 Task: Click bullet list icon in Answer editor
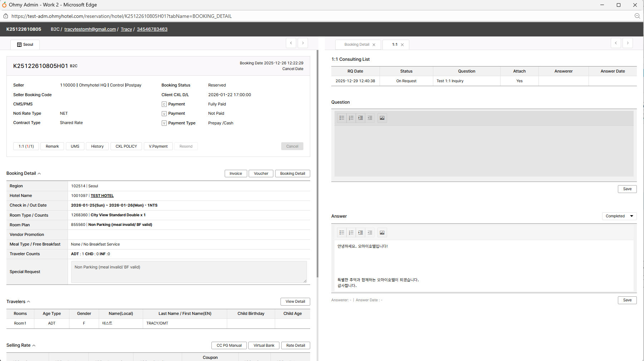click(x=342, y=233)
